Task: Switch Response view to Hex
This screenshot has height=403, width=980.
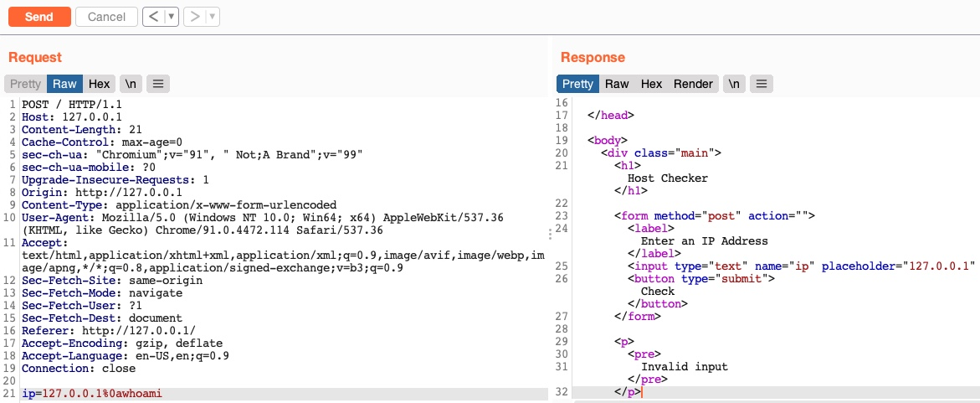Action: [x=651, y=84]
